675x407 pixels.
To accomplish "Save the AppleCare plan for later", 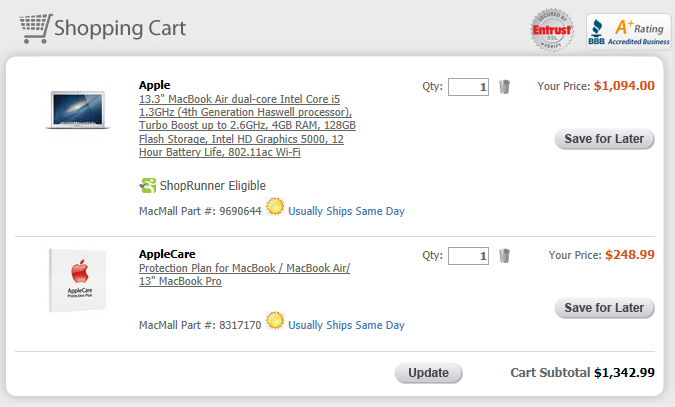I will tap(604, 308).
